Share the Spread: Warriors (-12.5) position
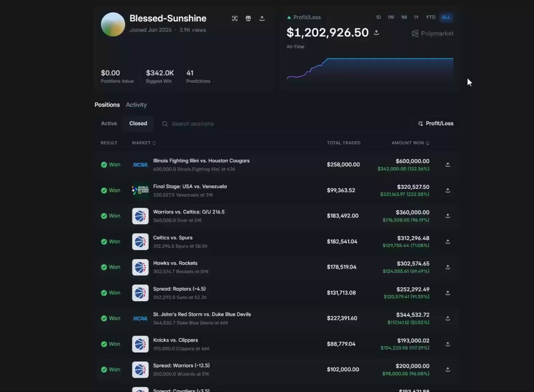 click(448, 369)
